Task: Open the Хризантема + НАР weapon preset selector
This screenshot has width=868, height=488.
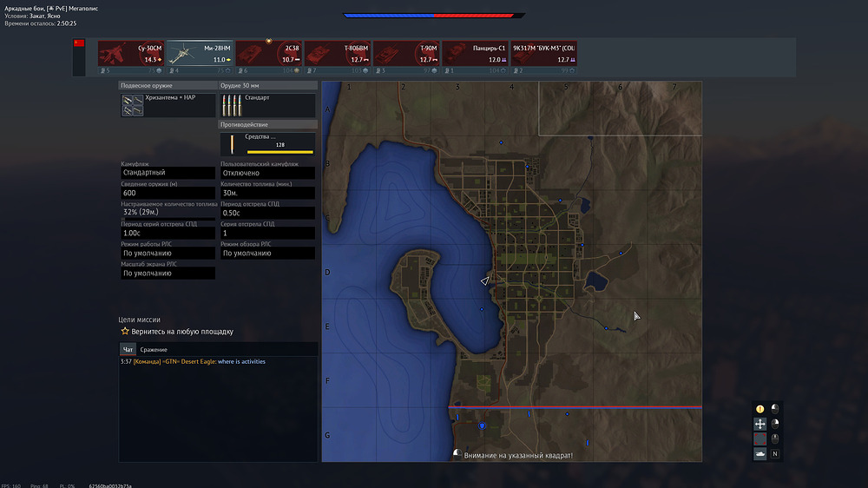Action: (168, 106)
